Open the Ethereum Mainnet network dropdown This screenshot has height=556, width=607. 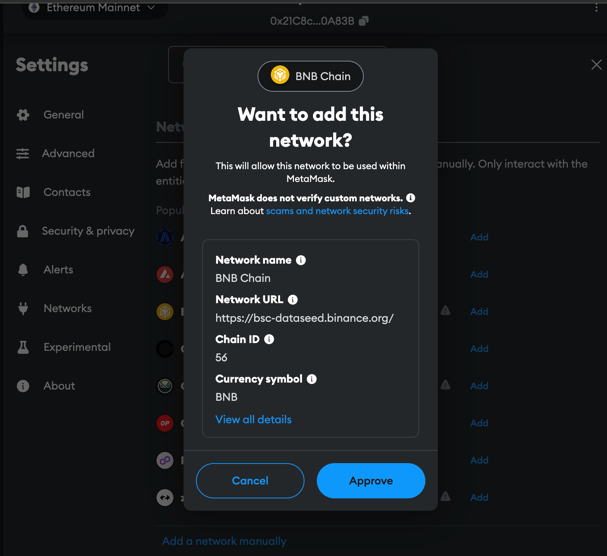point(94,8)
